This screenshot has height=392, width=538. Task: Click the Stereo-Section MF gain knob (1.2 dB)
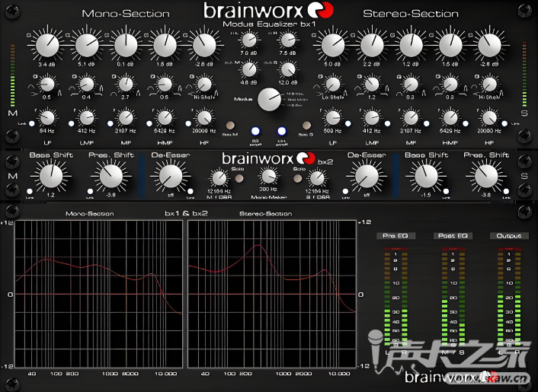click(x=411, y=45)
